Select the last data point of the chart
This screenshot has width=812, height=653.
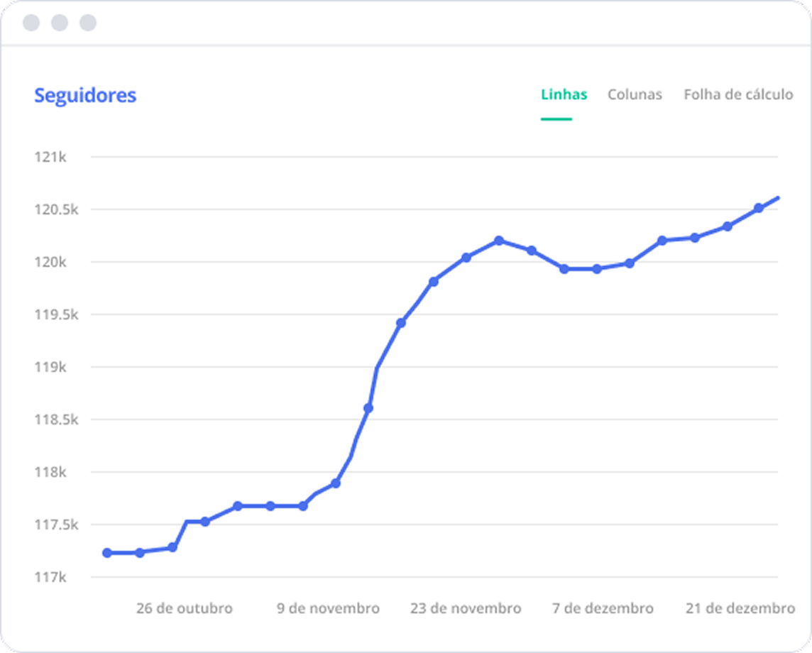[x=779, y=198]
